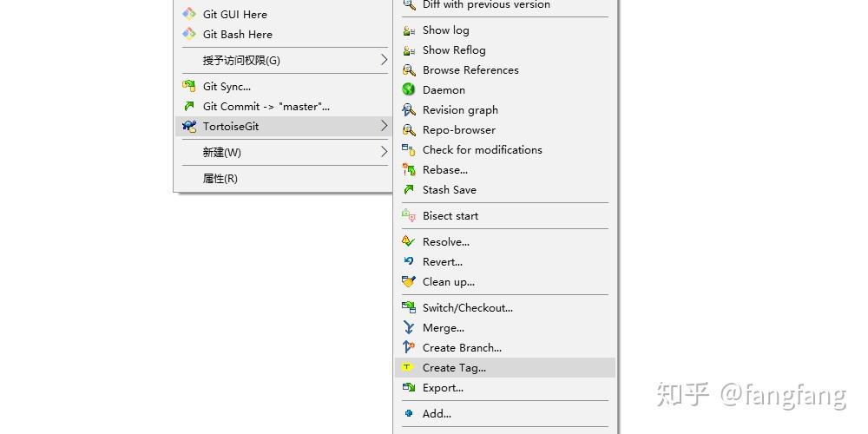868x434 pixels.
Task: Click the Stash Save icon
Action: coord(409,190)
